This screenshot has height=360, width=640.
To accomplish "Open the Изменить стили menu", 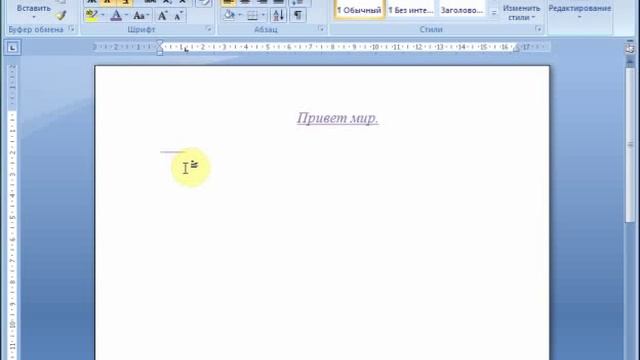I will pos(521,12).
